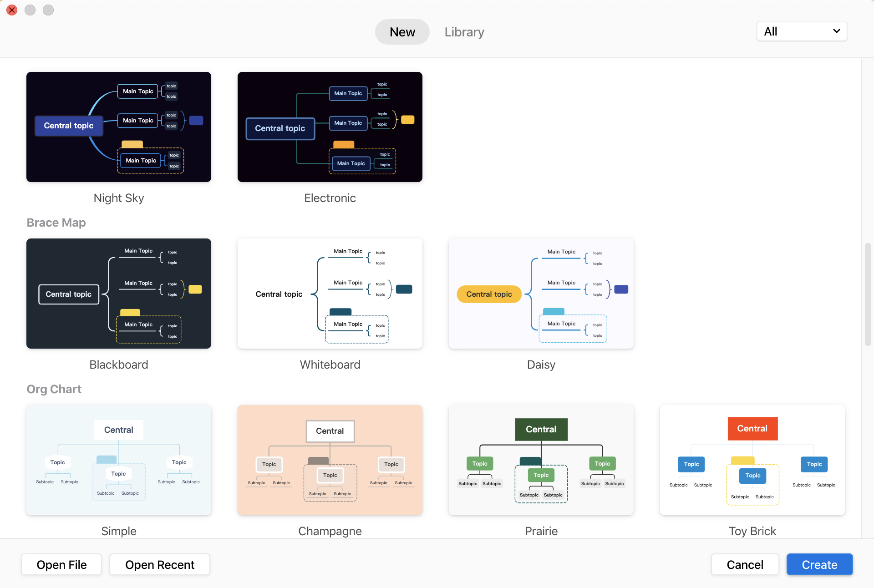Select the Champagne org chart template

click(x=330, y=460)
